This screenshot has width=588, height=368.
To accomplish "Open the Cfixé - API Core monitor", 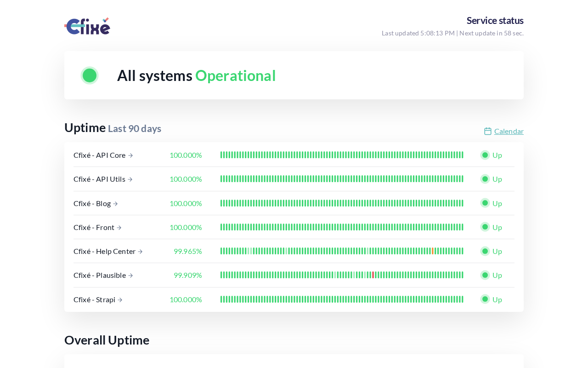I will click(99, 155).
